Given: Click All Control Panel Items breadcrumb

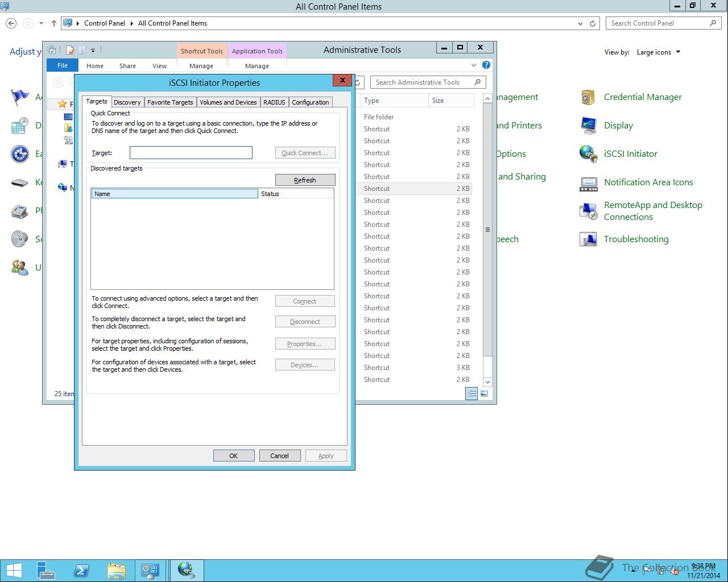Looking at the screenshot, I should point(172,23).
